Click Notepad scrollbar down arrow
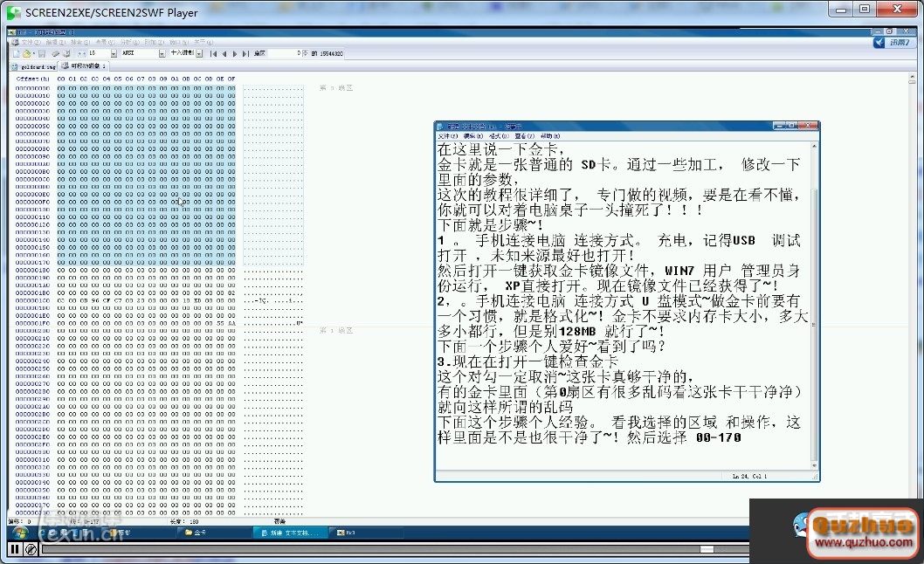This screenshot has width=924, height=564. point(814,465)
